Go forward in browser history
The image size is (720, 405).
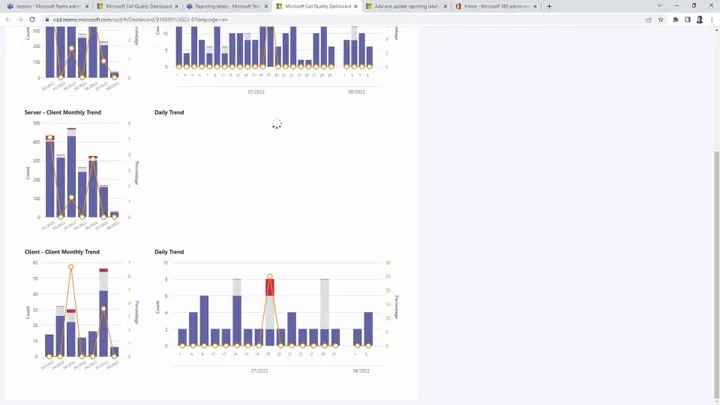(20, 20)
